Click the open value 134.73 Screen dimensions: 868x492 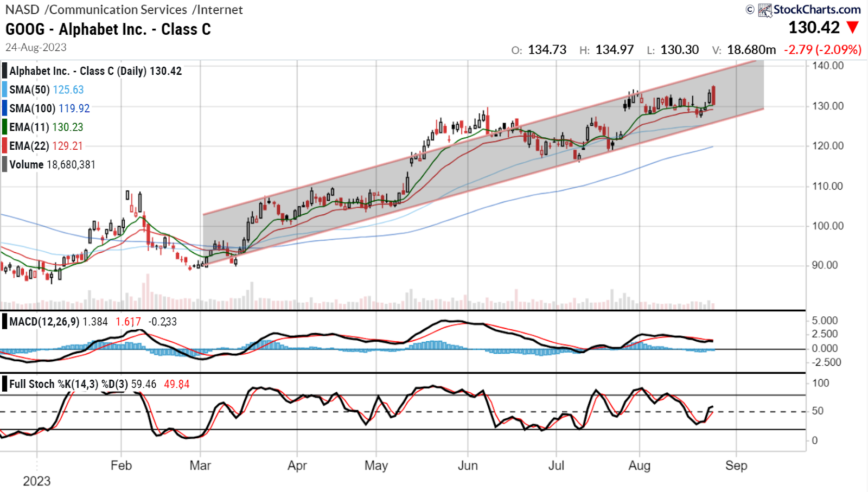point(547,50)
